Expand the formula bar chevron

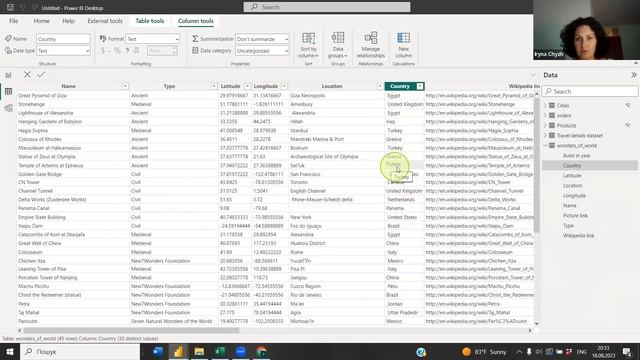(x=533, y=75)
